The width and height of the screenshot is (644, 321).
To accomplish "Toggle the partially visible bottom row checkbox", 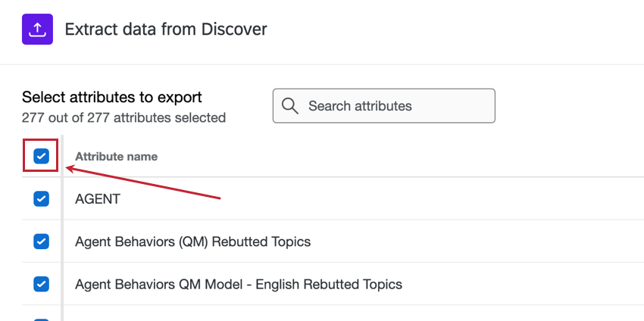I will point(41,317).
